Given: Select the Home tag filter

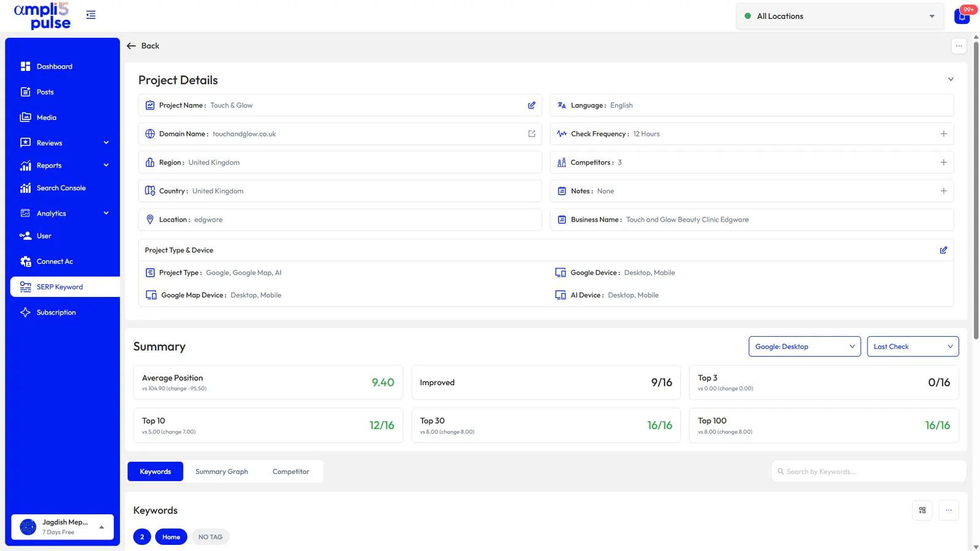Looking at the screenshot, I should pos(171,537).
